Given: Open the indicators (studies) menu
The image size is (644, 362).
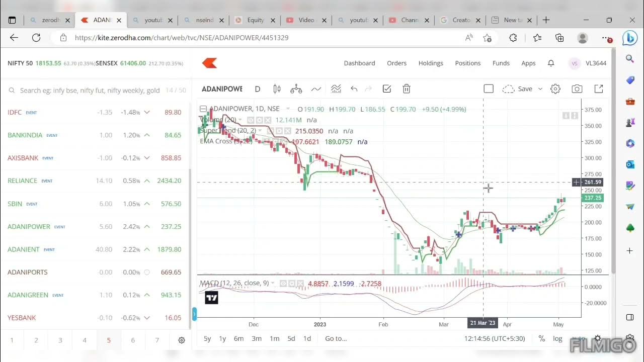Looking at the screenshot, I should 316,89.
